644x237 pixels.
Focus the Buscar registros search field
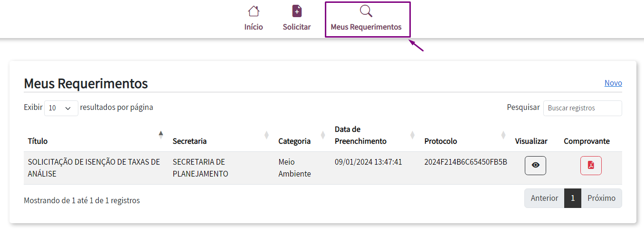(x=582, y=108)
